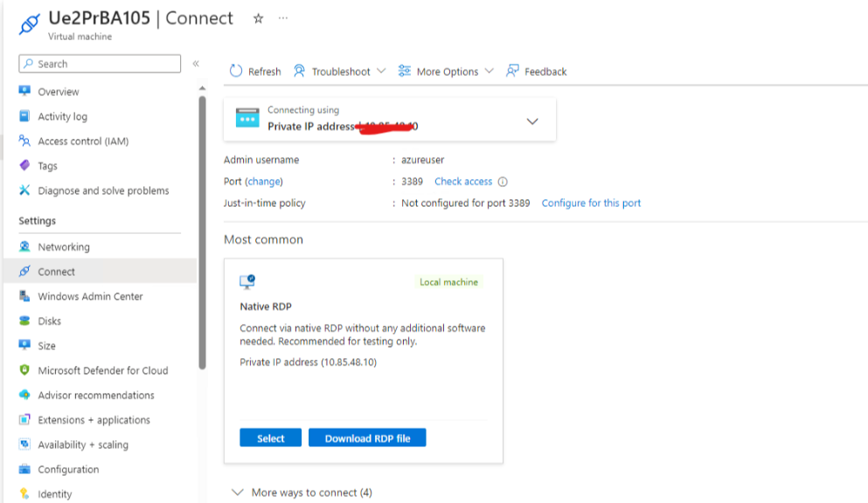Click the purple Tags icon
The height and width of the screenshot is (503, 868).
[x=24, y=166]
